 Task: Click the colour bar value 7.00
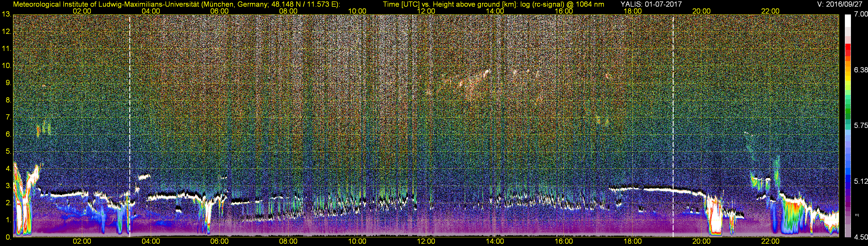860,14
